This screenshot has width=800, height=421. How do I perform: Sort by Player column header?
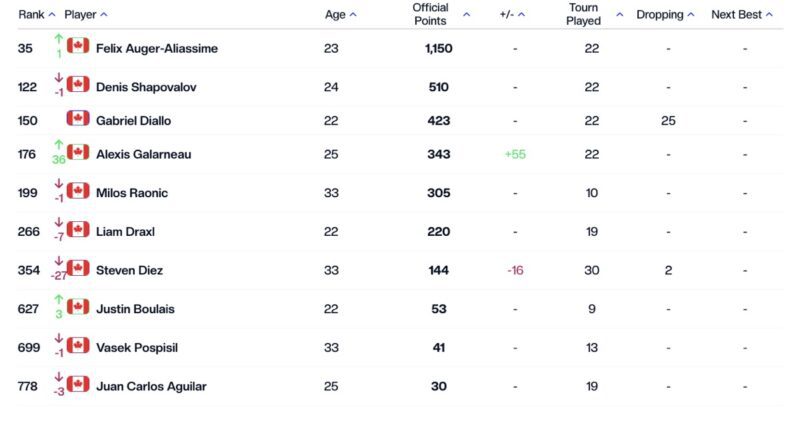(85, 15)
